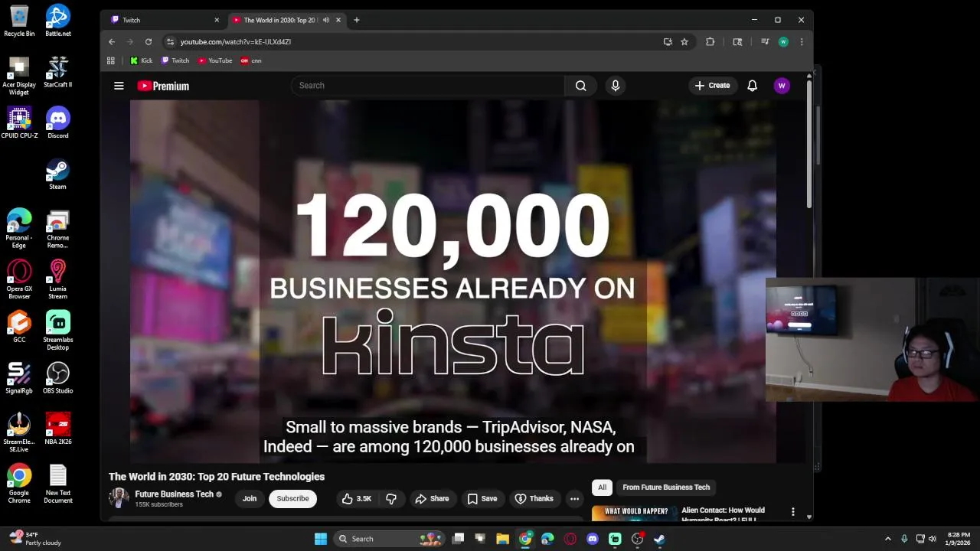980x551 pixels.
Task: Click the taskbar Search box
Action: [x=390, y=539]
